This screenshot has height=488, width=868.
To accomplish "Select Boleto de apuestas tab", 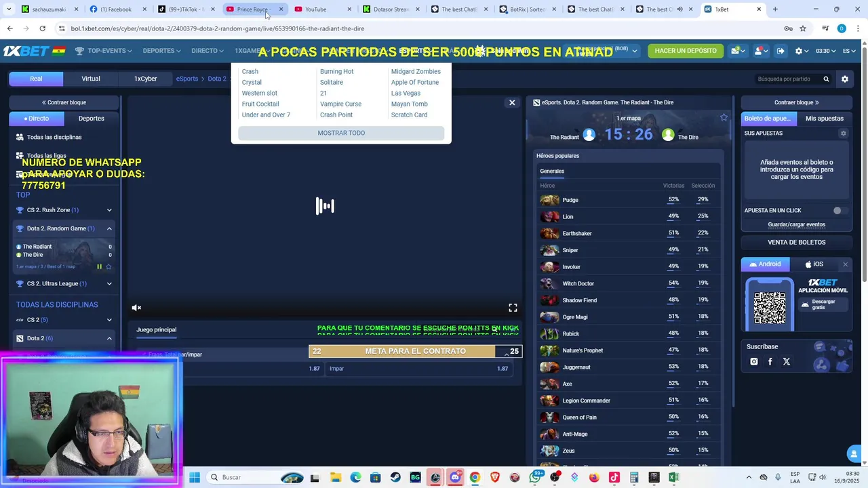I will pos(768,119).
